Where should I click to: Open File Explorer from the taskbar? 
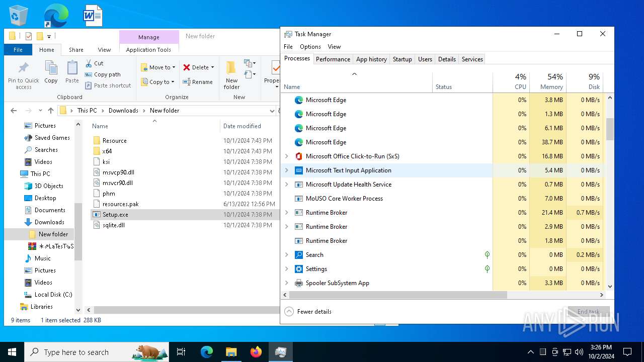point(231,352)
